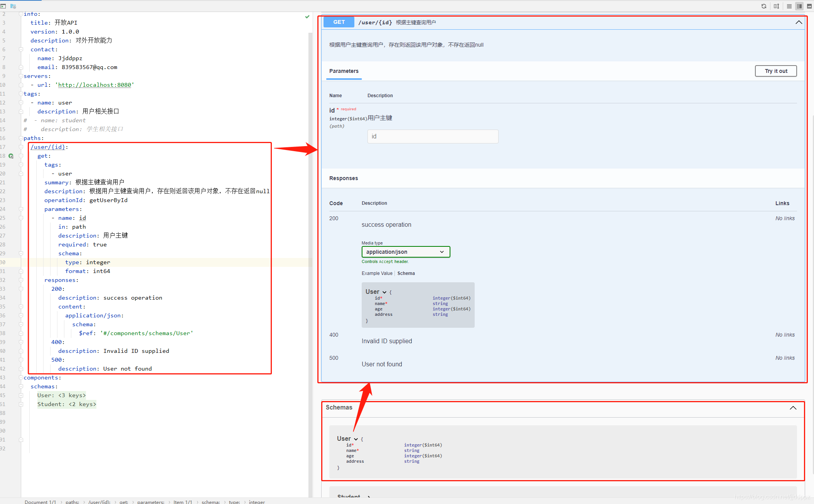Expand the folded User keys in editor
The width and height of the screenshot is (814, 504).
(x=72, y=395)
